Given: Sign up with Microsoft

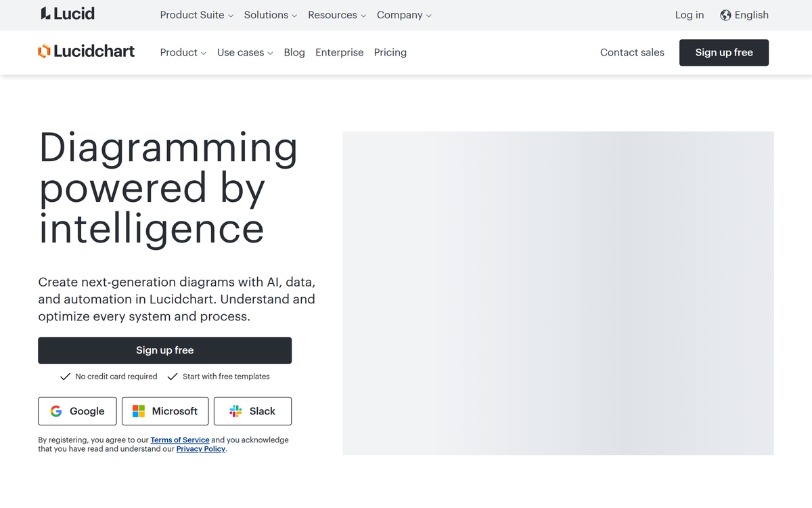Looking at the screenshot, I should [x=165, y=411].
